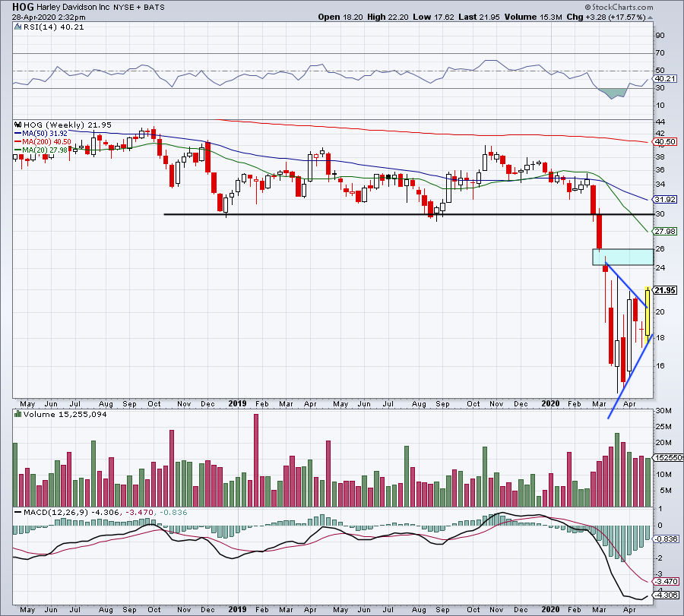The width and height of the screenshot is (684, 616).
Task: Click the Volume 15,255,094 legend text
Action: (65, 414)
